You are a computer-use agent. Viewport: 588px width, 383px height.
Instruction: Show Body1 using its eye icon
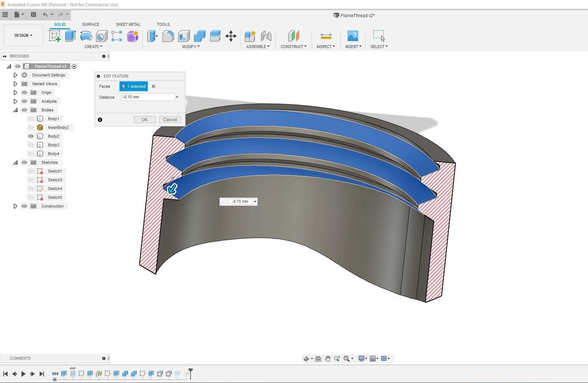31,119
